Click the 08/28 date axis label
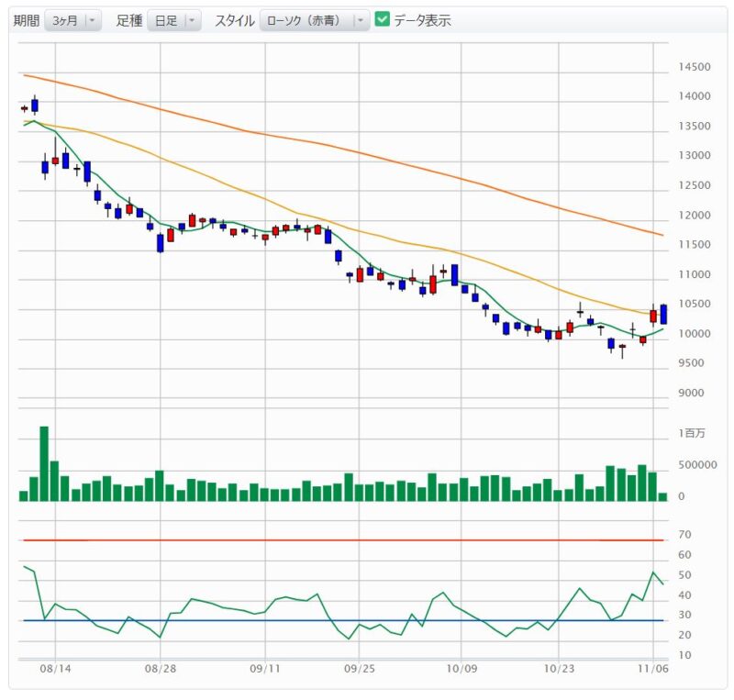 (161, 669)
